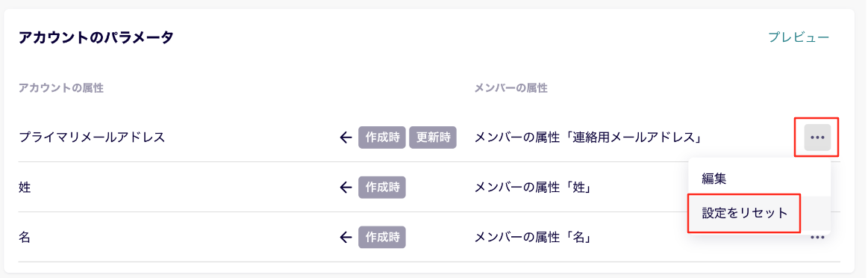Click the 作成時 badge in the 名 row

(x=383, y=238)
